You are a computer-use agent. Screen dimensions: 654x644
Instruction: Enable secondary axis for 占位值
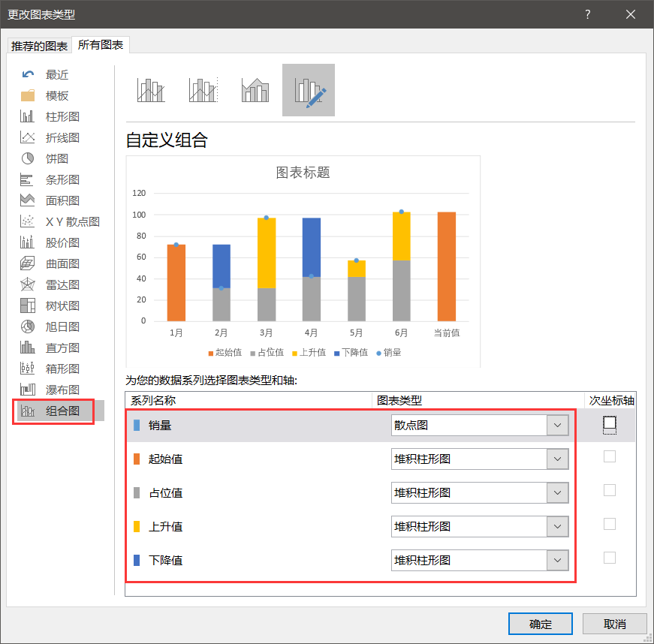click(610, 490)
